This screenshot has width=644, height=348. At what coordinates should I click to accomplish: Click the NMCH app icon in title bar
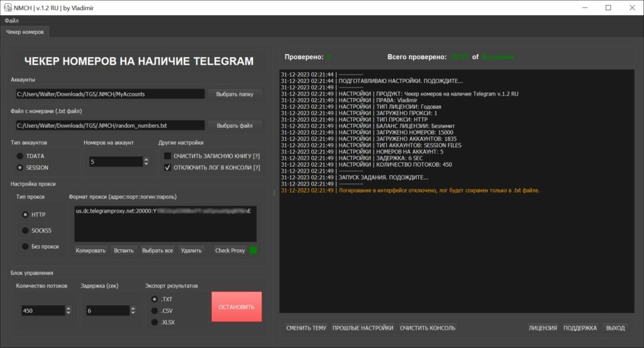pyautogui.click(x=8, y=8)
